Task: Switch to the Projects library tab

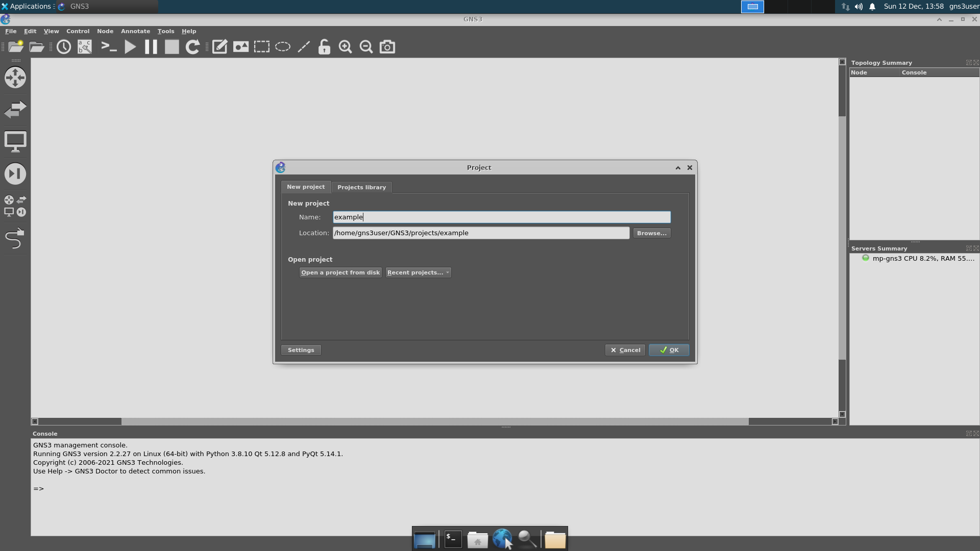Action: [x=361, y=187]
